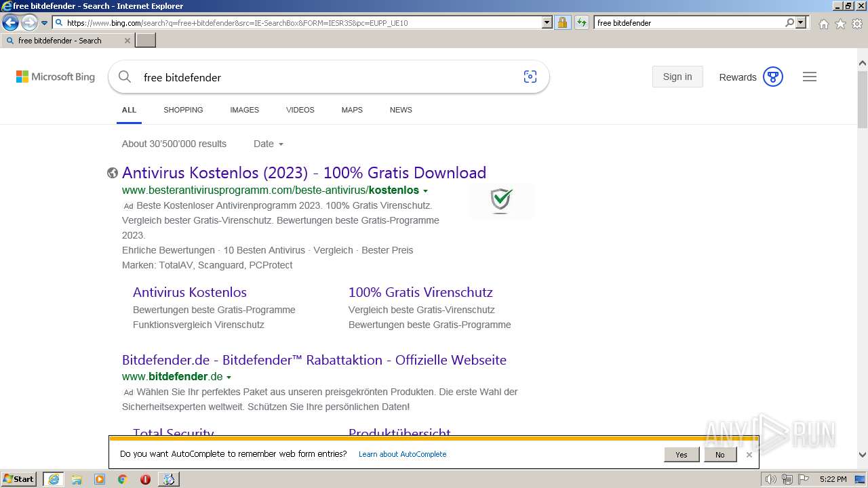Screen dimensions: 868x488
Task: Open Favorites star icon
Action: (x=840, y=24)
